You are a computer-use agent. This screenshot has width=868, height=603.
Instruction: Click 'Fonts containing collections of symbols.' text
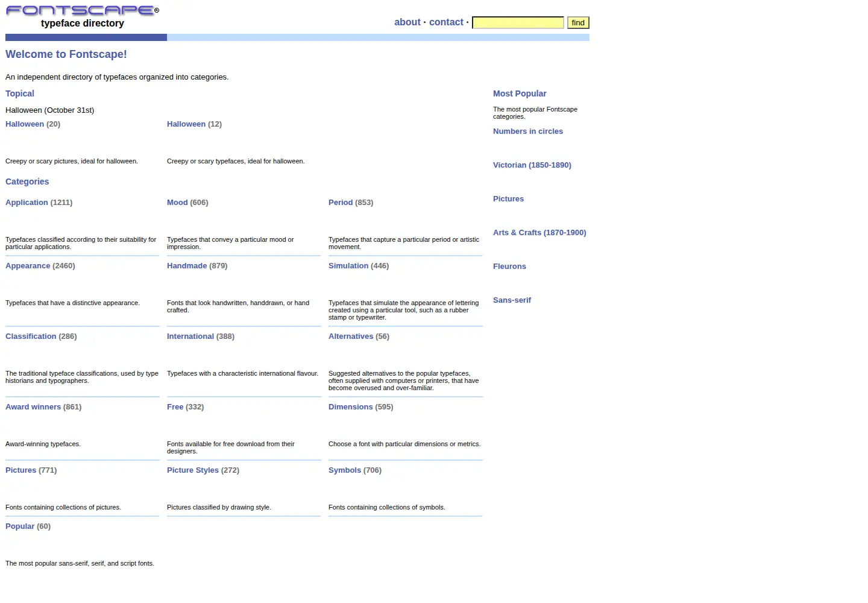click(387, 508)
